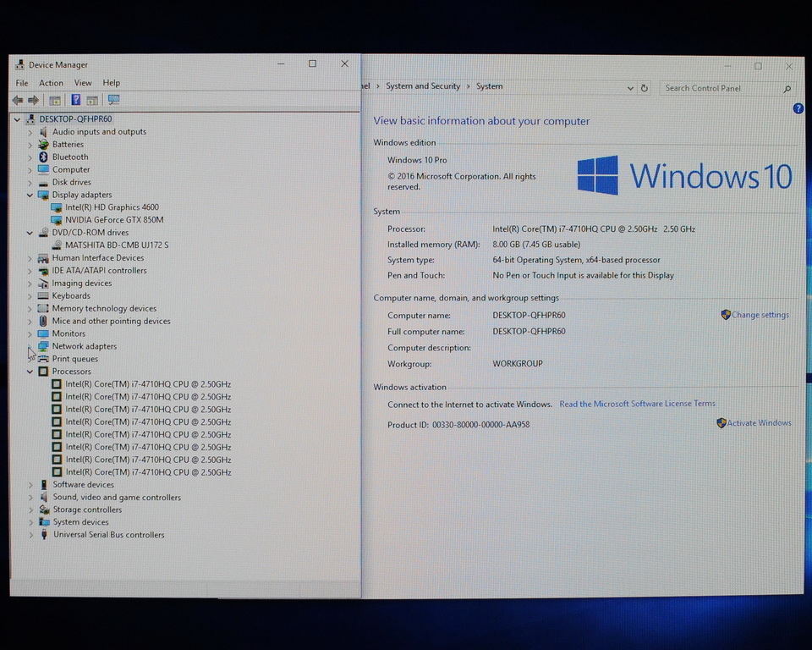The width and height of the screenshot is (812, 650).
Task: Open the Action menu
Action: click(52, 83)
